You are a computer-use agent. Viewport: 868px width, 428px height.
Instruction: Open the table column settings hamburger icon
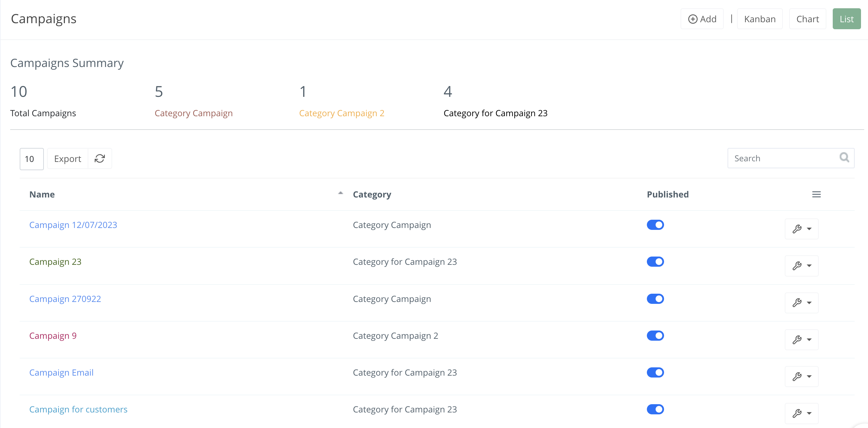pyautogui.click(x=817, y=194)
